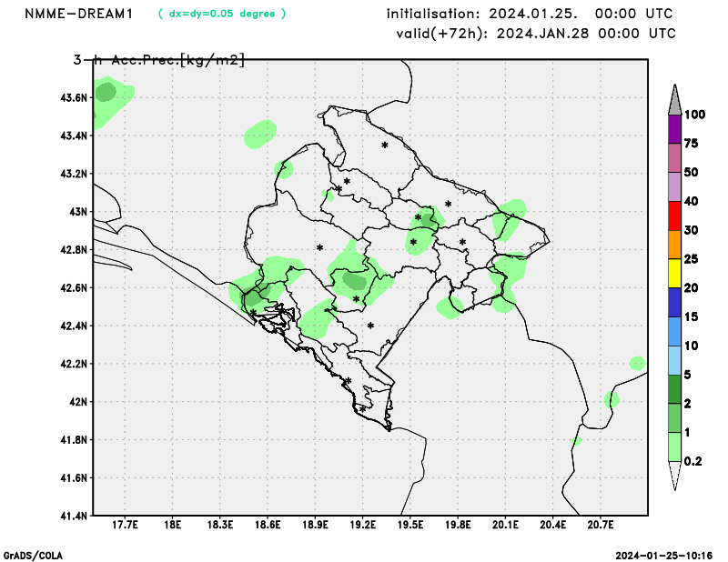Click the 19.2E longitude axis label
This screenshot has width=728, height=562.
[x=362, y=526]
